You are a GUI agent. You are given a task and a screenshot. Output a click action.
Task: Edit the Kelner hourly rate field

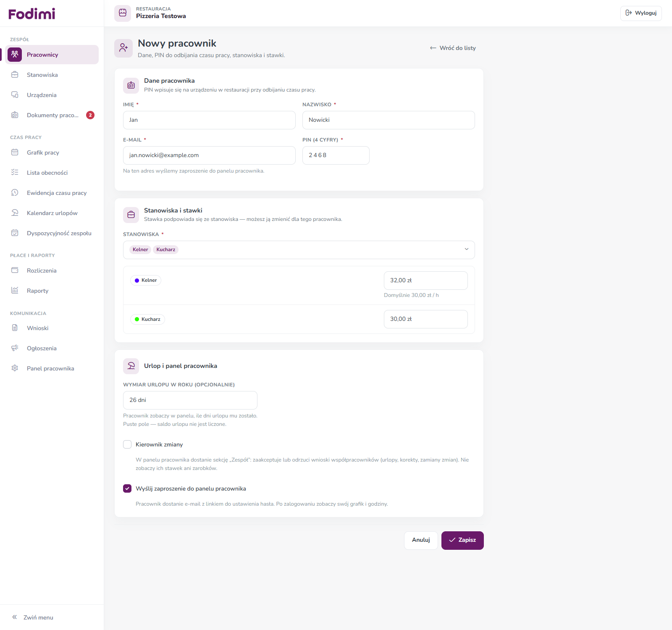425,281
